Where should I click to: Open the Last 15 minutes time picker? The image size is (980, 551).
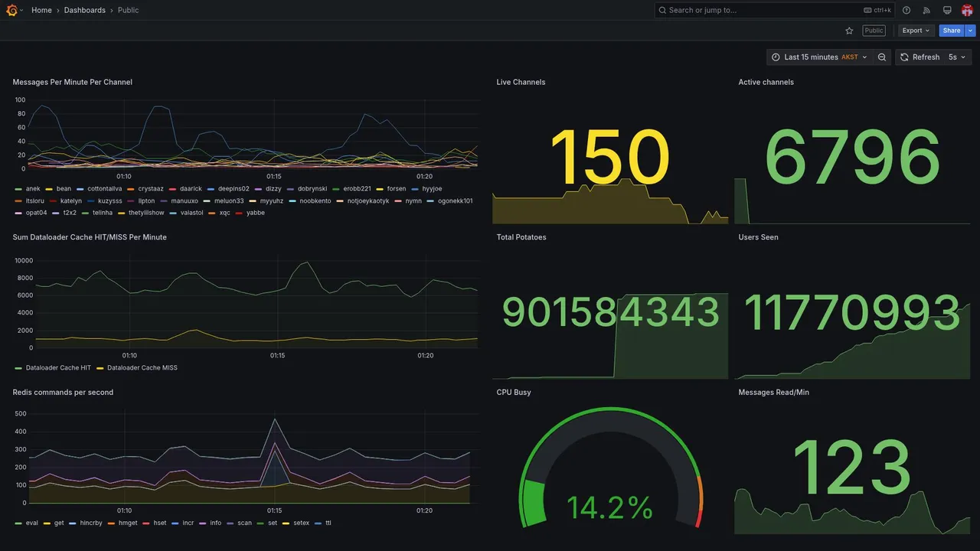pos(819,57)
